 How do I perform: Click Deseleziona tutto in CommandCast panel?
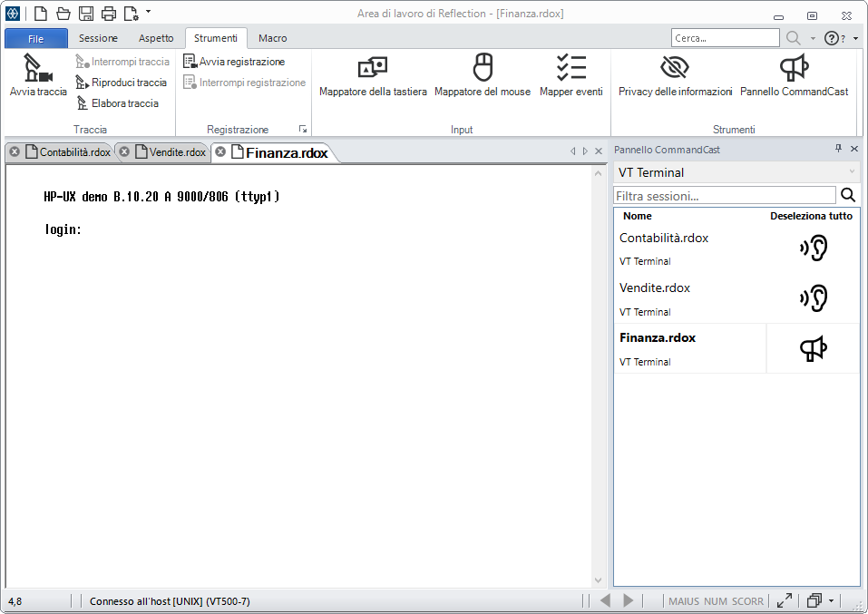point(811,216)
